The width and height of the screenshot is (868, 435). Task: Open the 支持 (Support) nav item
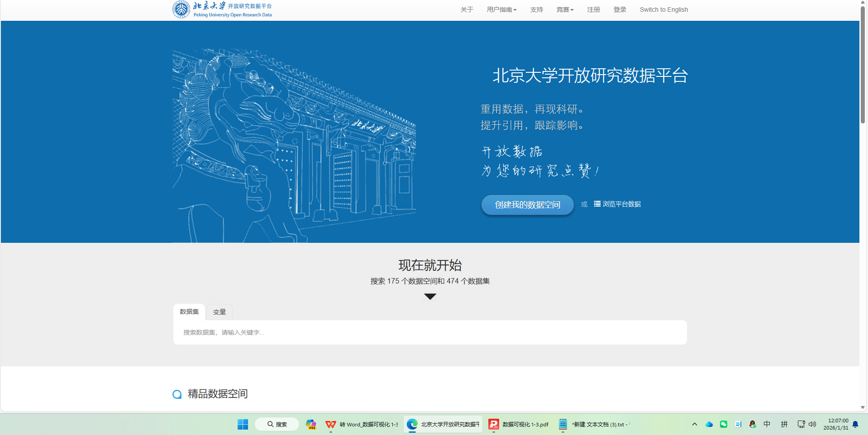536,9
